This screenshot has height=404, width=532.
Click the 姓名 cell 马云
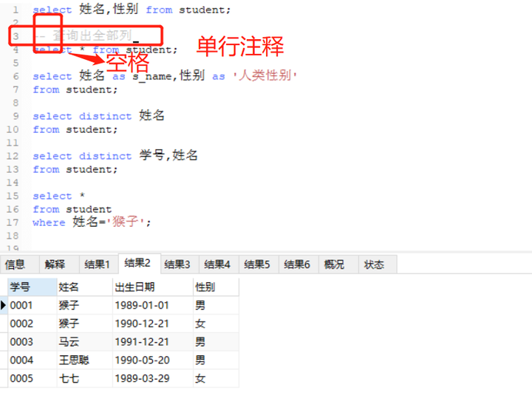84,341
